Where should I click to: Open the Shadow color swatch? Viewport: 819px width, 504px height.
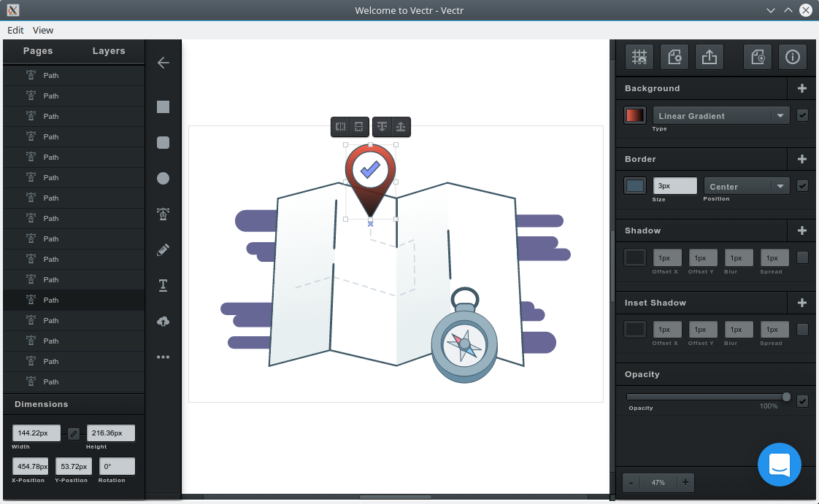tap(634, 257)
